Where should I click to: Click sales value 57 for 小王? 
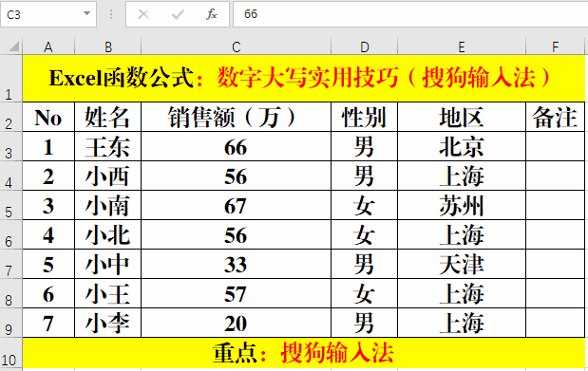(x=236, y=293)
